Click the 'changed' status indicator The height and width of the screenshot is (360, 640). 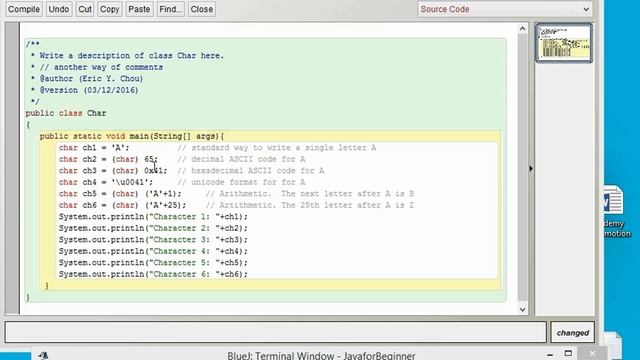click(573, 333)
